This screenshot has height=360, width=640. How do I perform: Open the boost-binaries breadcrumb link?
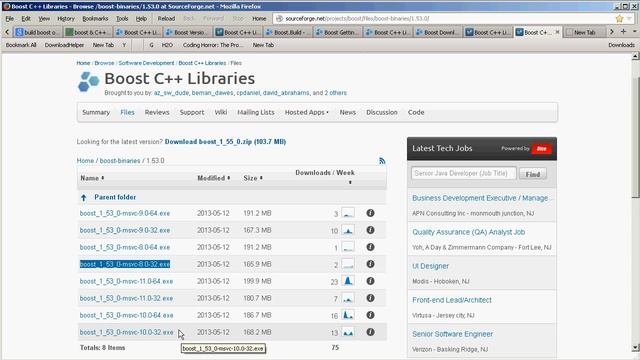point(120,161)
